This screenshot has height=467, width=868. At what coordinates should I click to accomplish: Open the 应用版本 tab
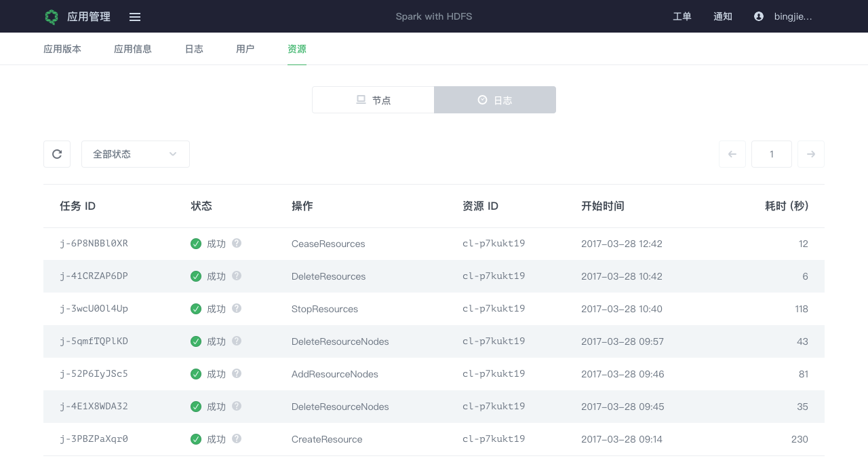pos(62,49)
